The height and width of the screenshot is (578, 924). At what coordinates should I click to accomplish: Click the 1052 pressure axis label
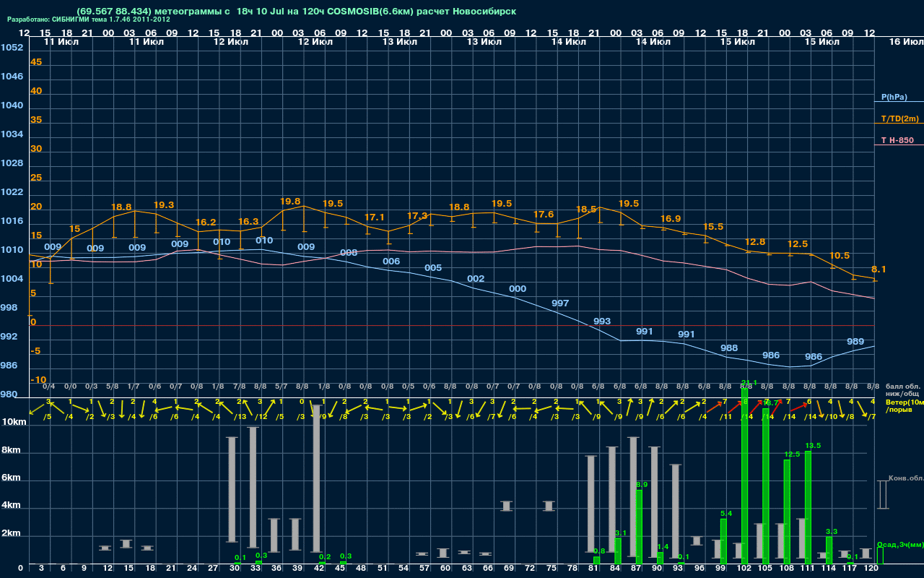pyautogui.click(x=12, y=48)
